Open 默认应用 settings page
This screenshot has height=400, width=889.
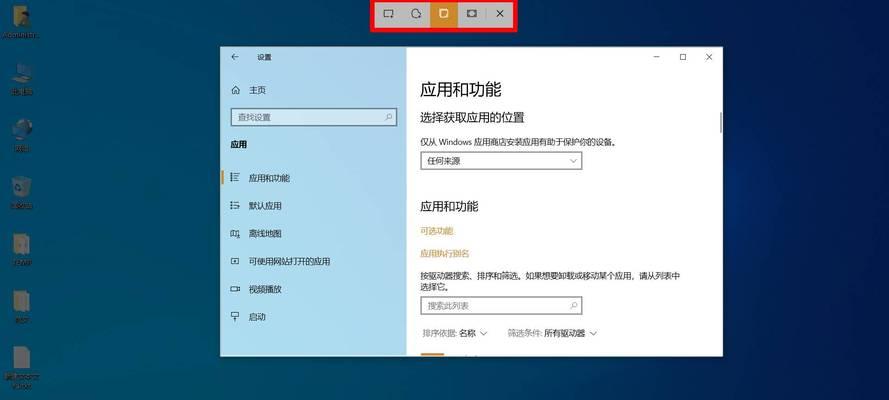point(313,206)
